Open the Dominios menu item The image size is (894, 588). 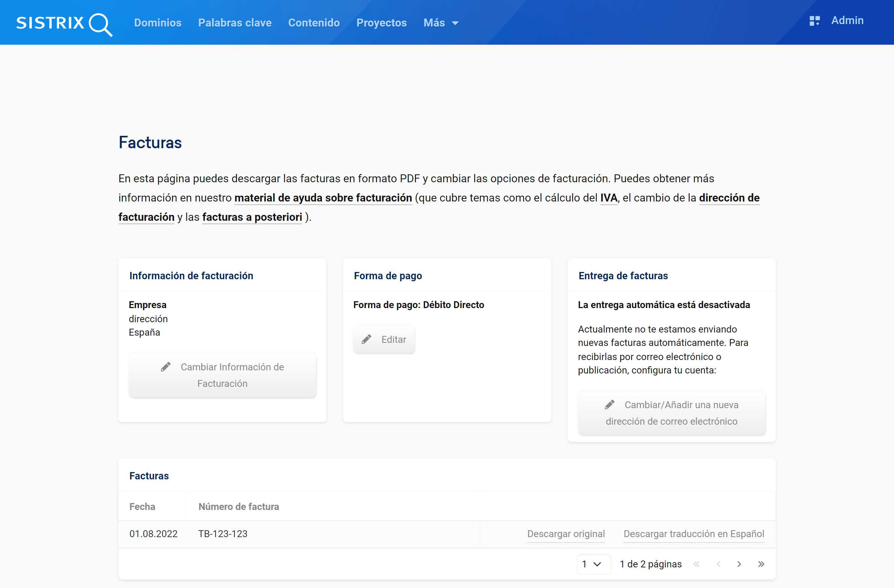[158, 23]
